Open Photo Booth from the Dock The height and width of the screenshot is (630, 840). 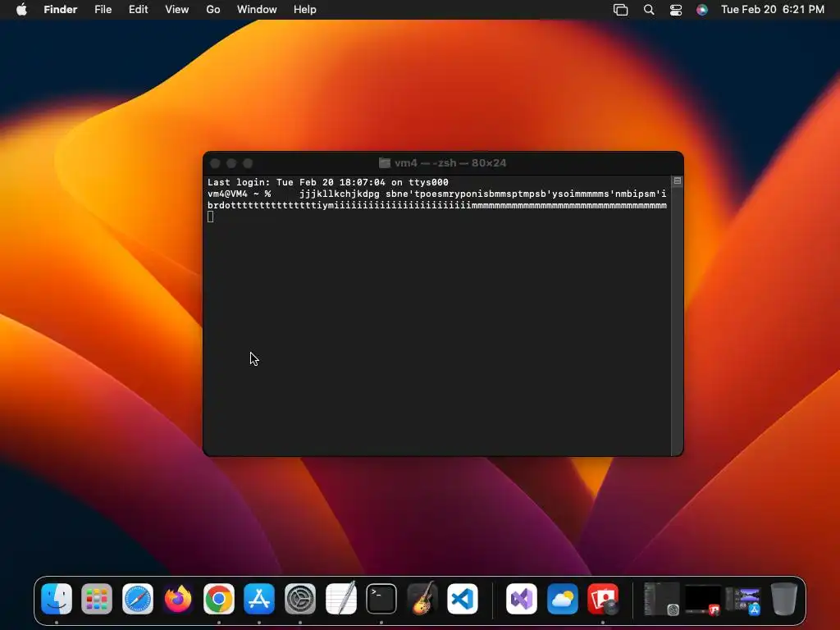pyautogui.click(x=603, y=599)
